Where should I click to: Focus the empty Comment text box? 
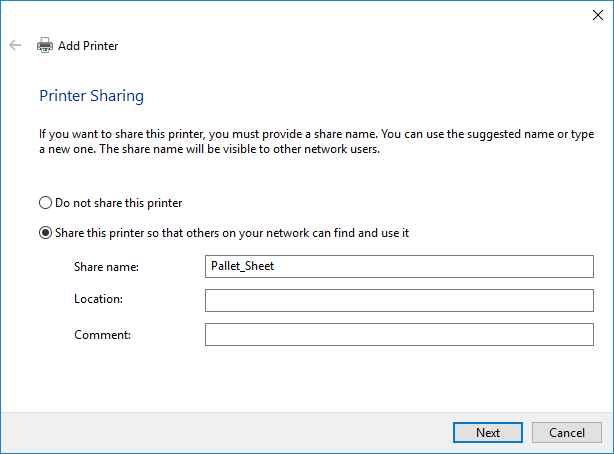pos(399,335)
